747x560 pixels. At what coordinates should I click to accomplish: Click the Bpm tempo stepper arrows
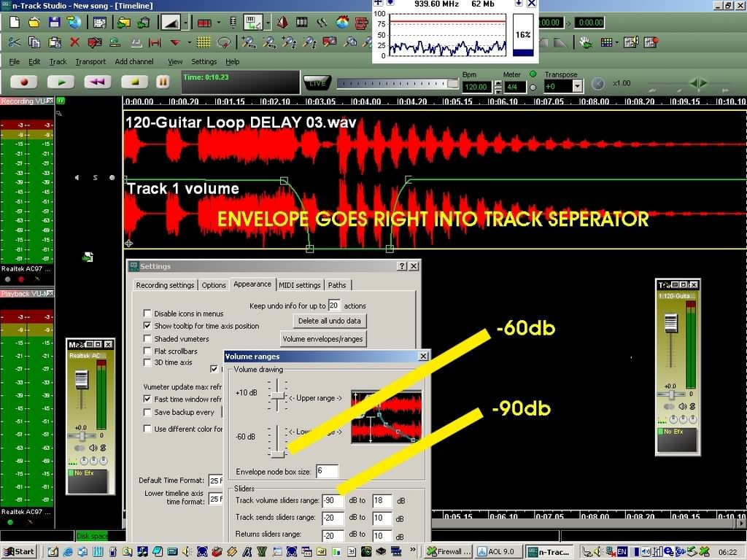pos(498,87)
